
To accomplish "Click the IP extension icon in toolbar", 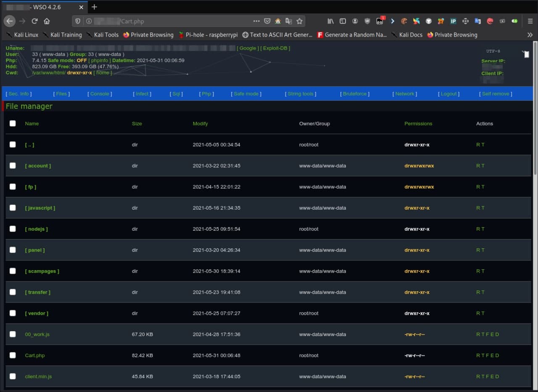I will [x=453, y=21].
